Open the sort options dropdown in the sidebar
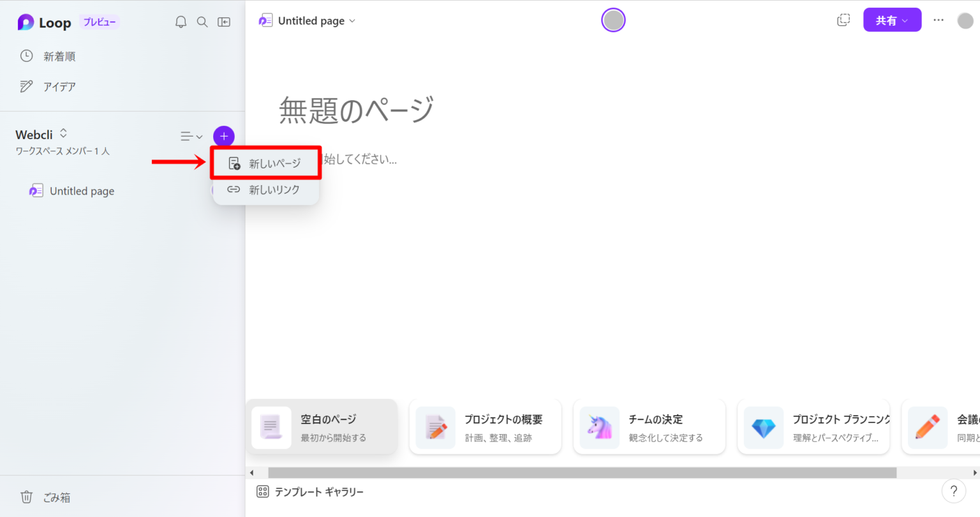Screen dimensions: 980x517 [191, 136]
